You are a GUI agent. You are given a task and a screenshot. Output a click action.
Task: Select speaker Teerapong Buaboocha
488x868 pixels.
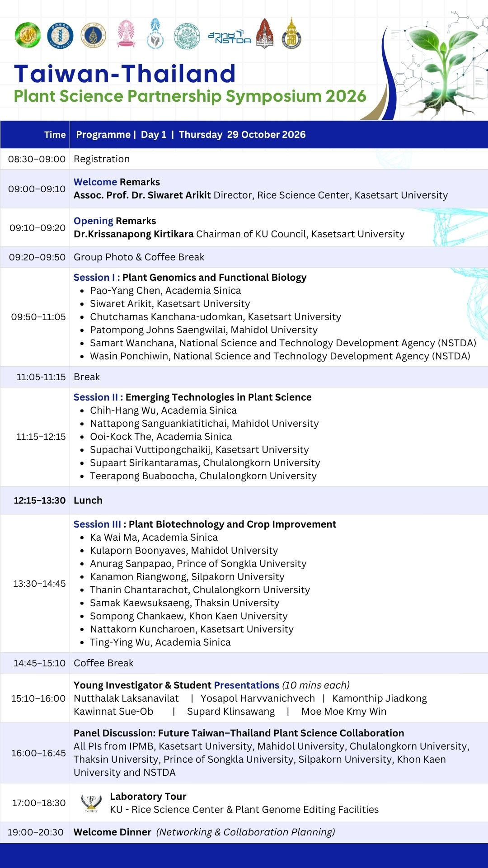(203, 476)
